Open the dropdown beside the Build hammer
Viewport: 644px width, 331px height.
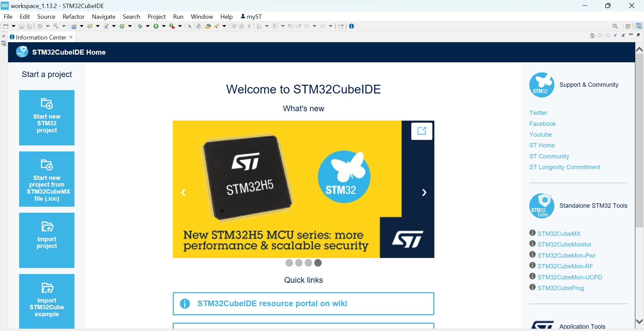coord(64,26)
